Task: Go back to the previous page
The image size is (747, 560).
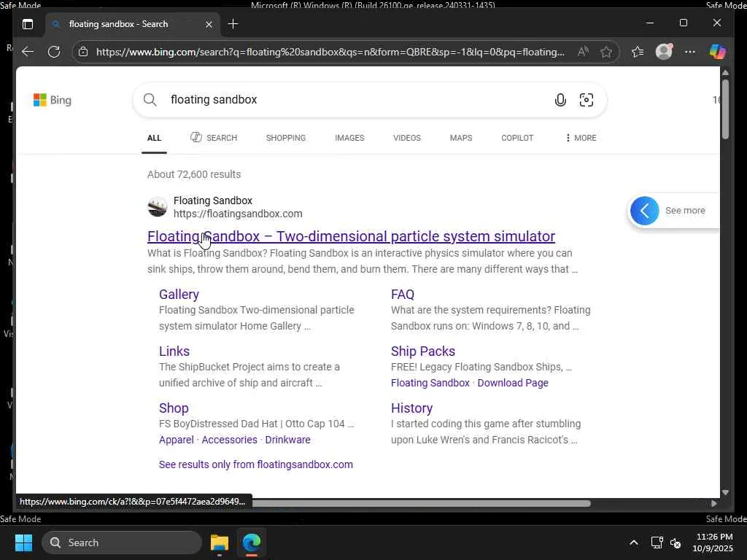Action: [28, 52]
